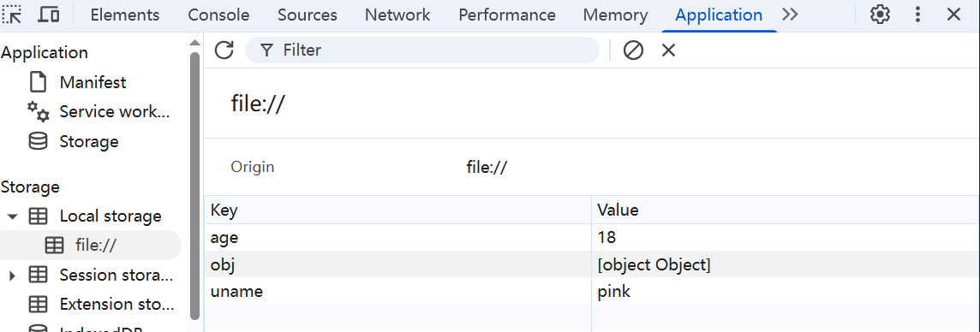Click the sidebar vertical scrollbar thumb
This screenshot has width=980, height=332.
pyautogui.click(x=194, y=186)
